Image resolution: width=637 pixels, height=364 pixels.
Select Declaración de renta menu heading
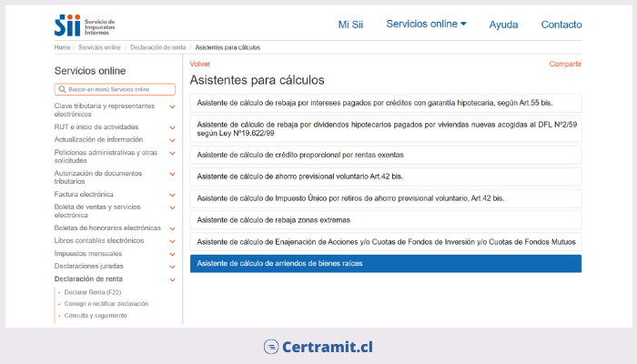click(88, 279)
